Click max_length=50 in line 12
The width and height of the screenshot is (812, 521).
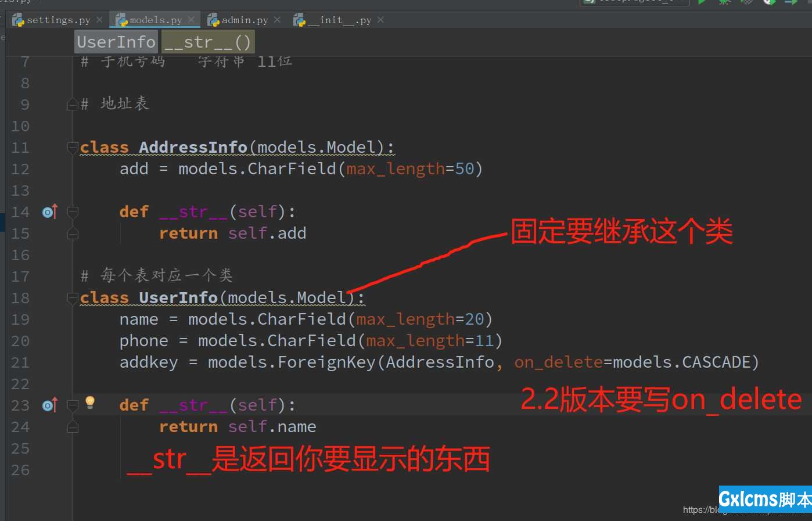[410, 169]
